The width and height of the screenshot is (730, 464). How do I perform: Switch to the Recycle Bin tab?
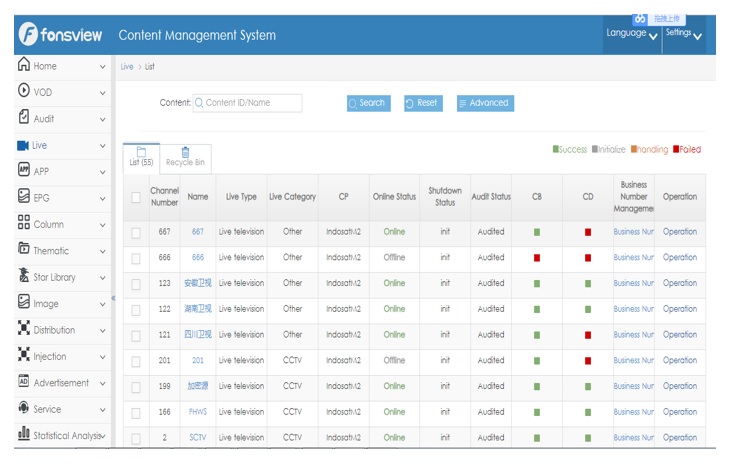click(x=185, y=157)
